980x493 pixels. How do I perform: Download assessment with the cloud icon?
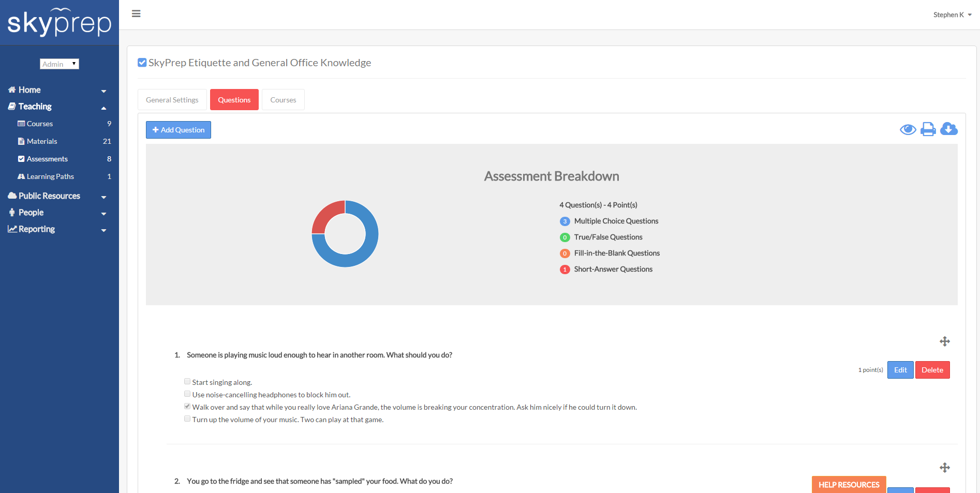949,129
